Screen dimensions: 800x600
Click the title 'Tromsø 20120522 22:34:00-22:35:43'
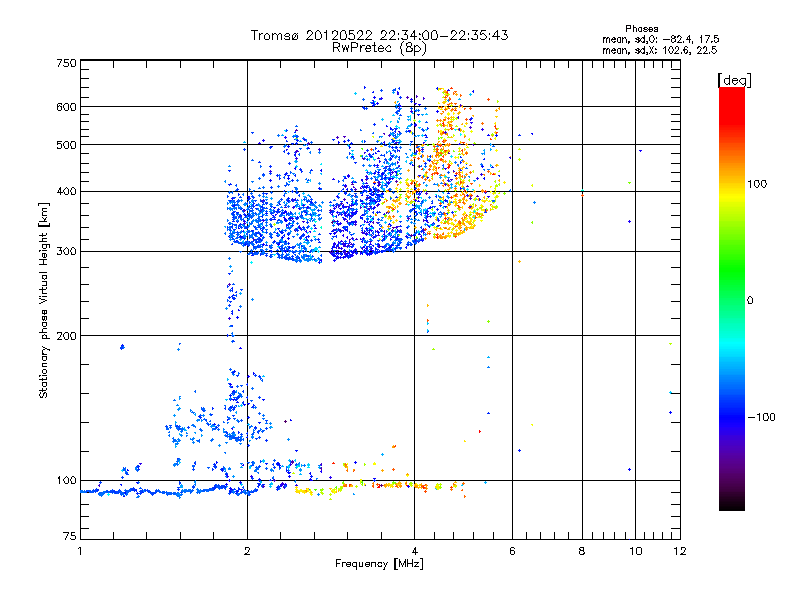(x=379, y=35)
